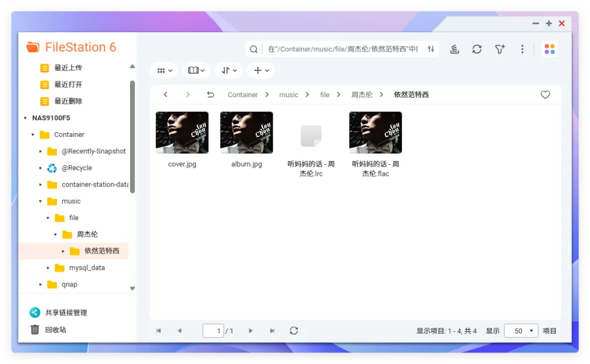Expand the mysql_data folder arrow

click(x=48, y=268)
